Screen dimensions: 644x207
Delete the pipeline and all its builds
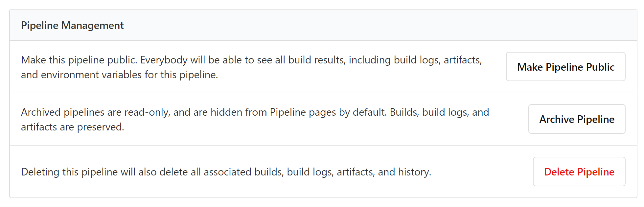click(579, 172)
